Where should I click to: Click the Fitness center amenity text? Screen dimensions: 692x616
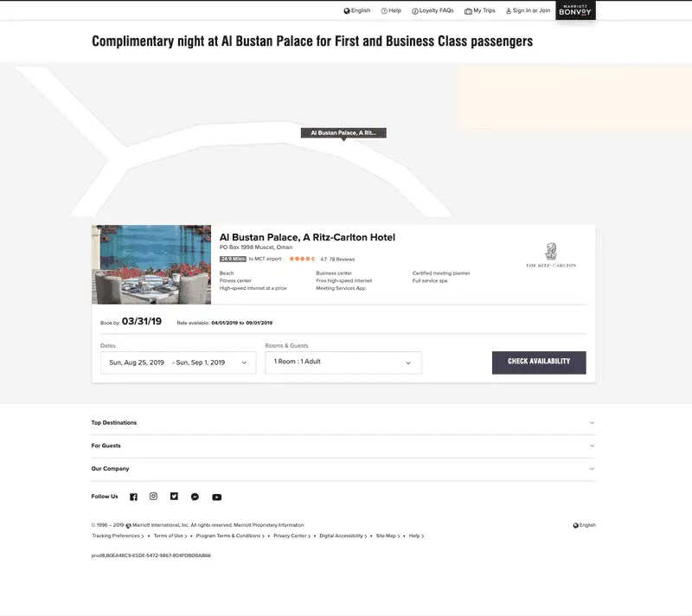click(x=235, y=280)
